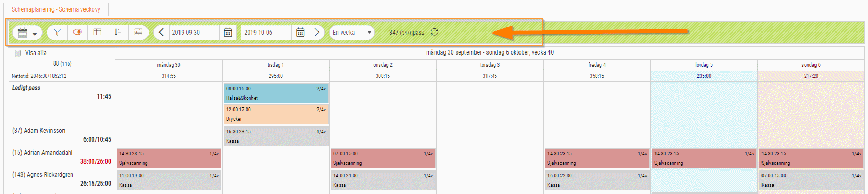Click Adrian's red hours 38:00/26:00
Screen dimensions: 868x194
coord(96,161)
